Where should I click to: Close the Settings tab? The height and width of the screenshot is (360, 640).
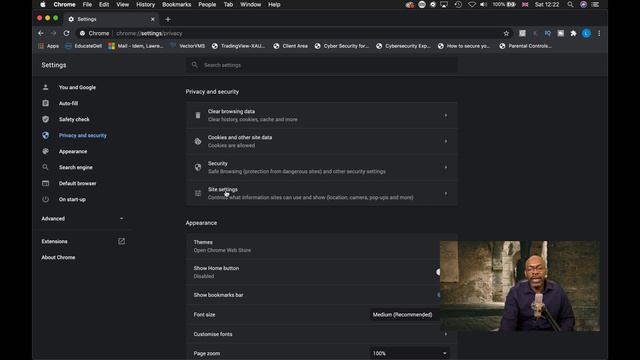coord(153,19)
